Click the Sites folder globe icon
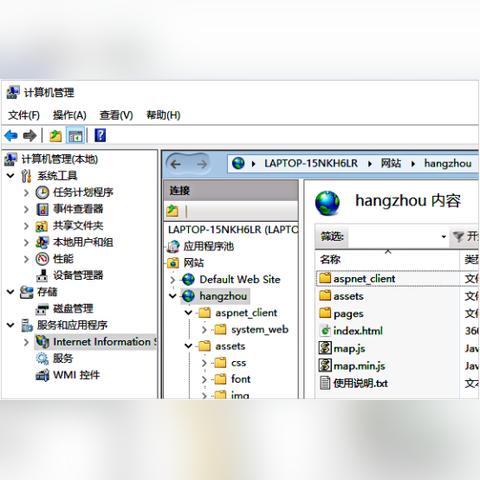 pos(173,263)
